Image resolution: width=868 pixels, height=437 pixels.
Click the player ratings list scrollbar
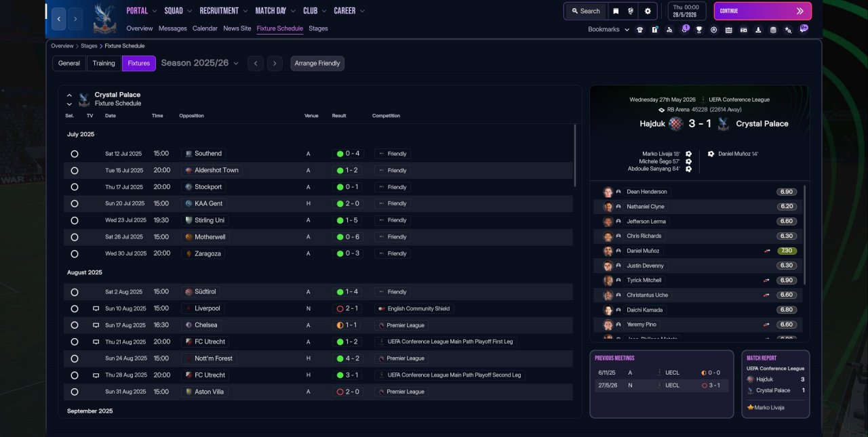click(805, 234)
